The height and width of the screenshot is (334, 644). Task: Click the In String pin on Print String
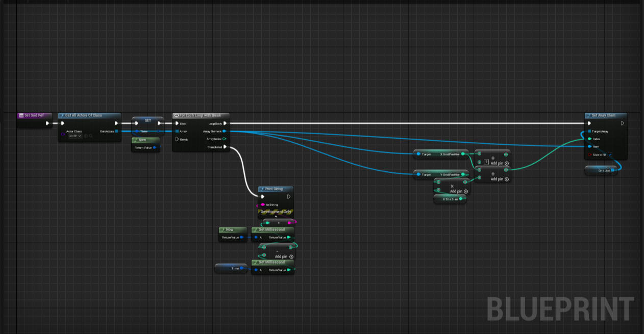click(x=263, y=204)
